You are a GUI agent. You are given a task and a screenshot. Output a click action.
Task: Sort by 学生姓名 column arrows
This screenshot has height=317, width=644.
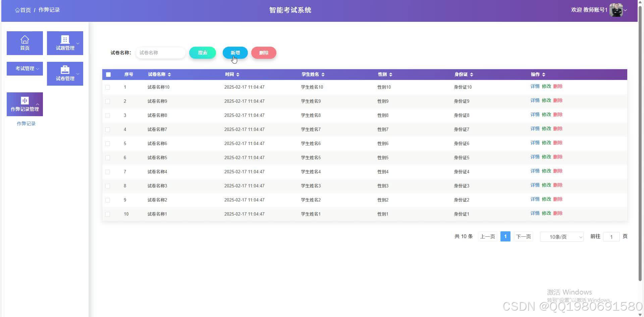coord(323,75)
